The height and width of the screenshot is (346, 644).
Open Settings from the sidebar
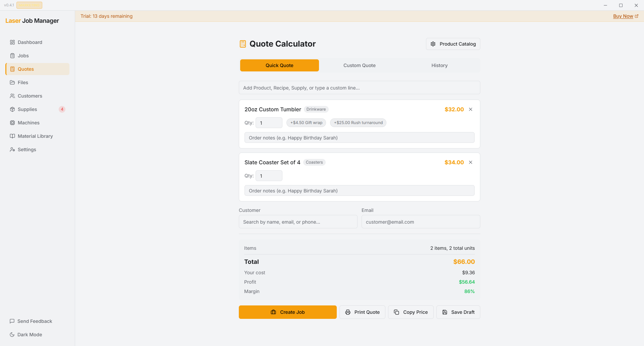pos(27,149)
